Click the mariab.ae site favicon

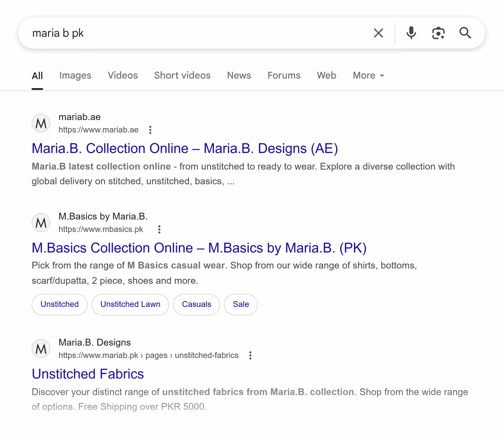tap(41, 123)
